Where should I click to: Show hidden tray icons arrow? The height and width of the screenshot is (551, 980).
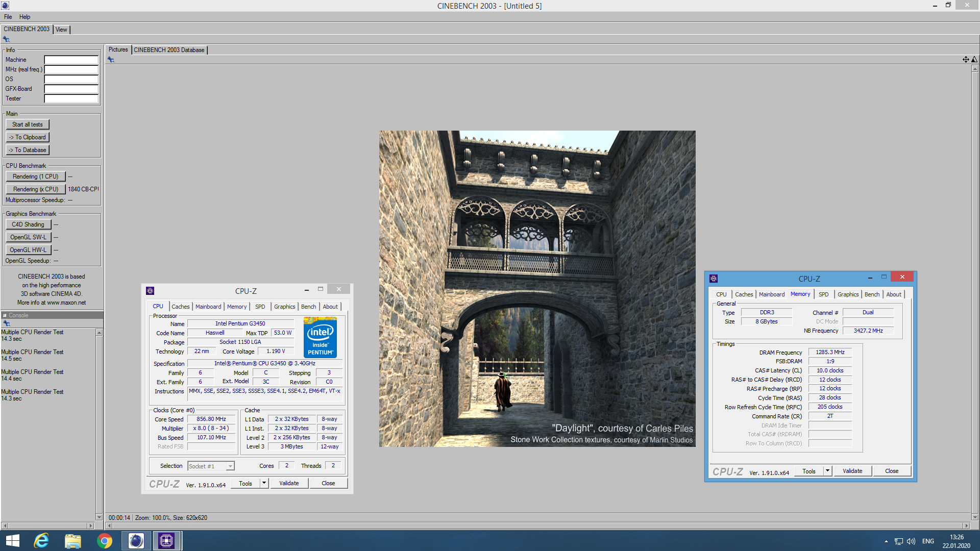pyautogui.click(x=886, y=541)
